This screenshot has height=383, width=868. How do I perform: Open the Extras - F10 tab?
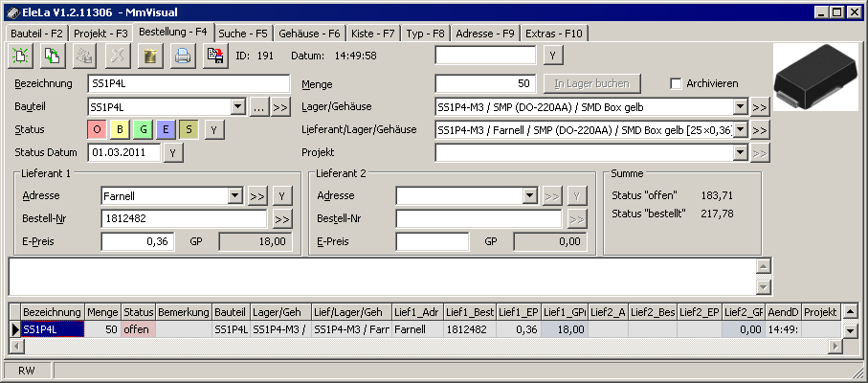click(554, 34)
